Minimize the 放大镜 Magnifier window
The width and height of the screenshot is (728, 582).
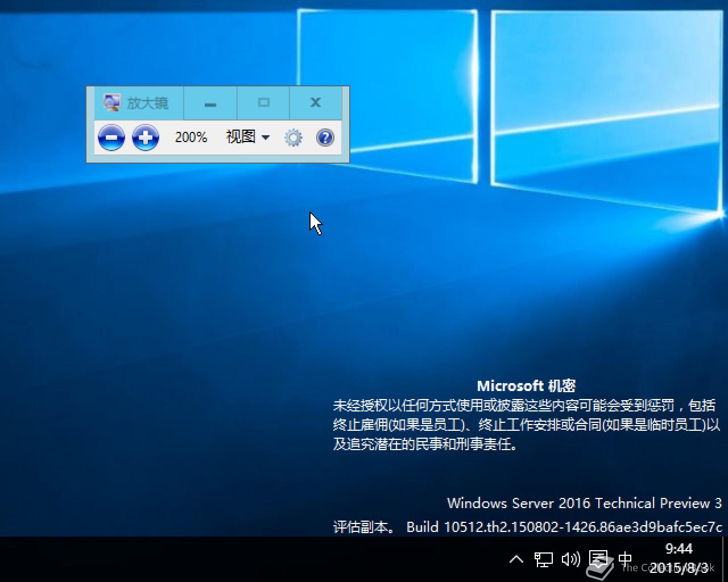tap(210, 103)
